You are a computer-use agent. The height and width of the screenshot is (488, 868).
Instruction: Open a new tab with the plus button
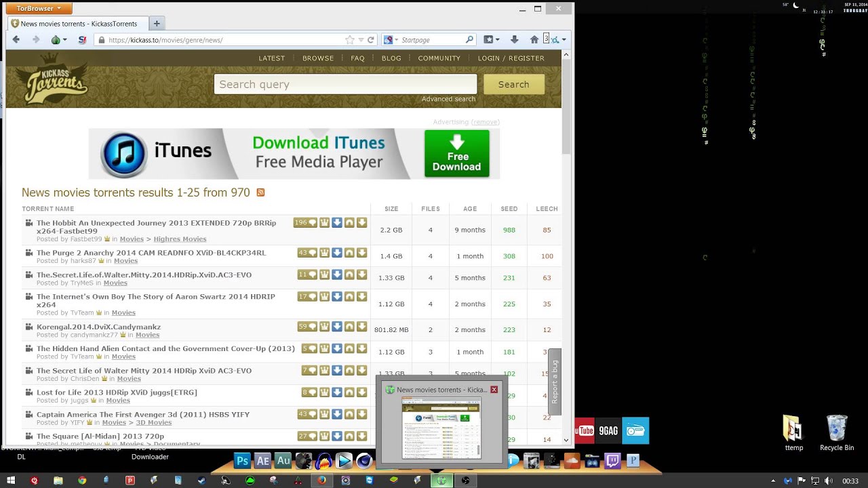click(157, 24)
